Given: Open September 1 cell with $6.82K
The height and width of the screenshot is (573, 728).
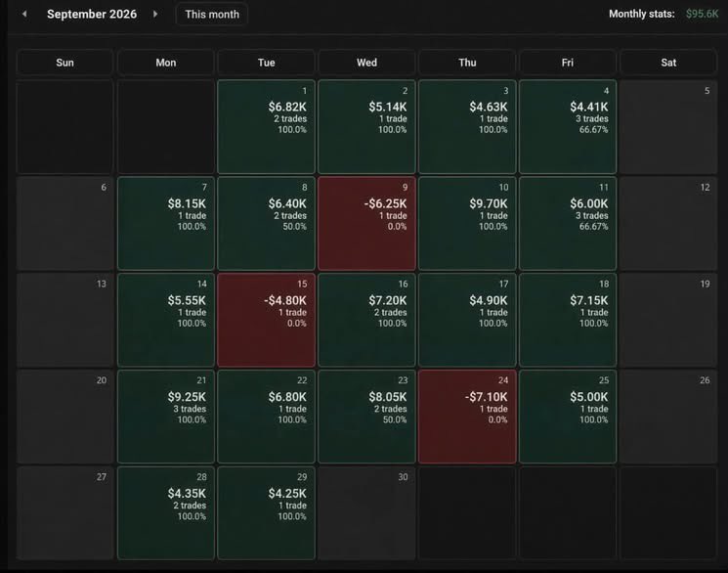Looking at the screenshot, I should [x=267, y=127].
